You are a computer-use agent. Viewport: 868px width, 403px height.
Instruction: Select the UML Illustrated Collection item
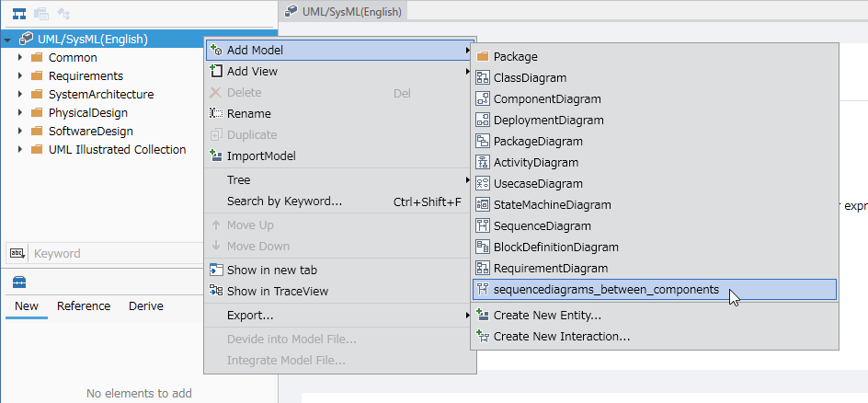point(118,149)
